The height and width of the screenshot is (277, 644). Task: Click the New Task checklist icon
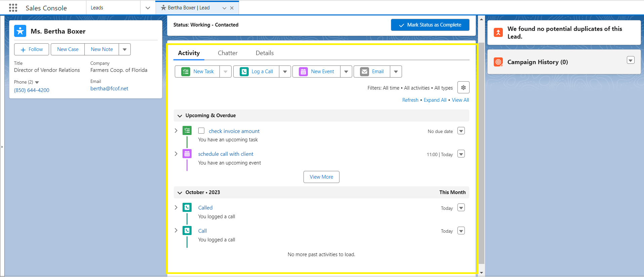pos(186,72)
